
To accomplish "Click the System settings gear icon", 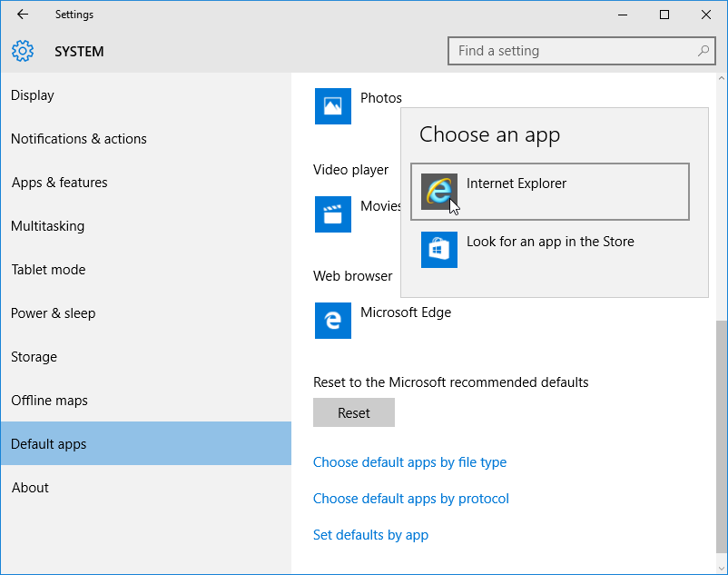I will point(23,51).
